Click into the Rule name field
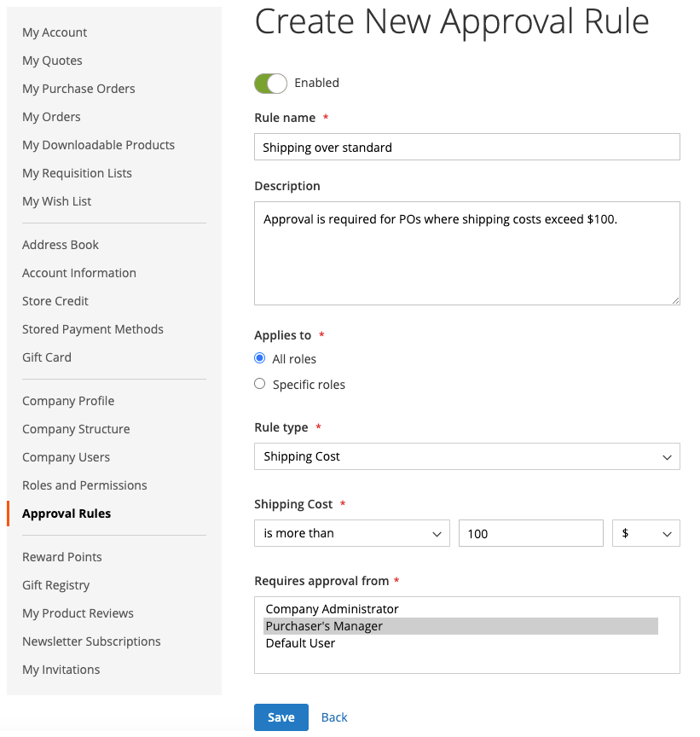Screen dimensions: 700x737 (x=466, y=147)
